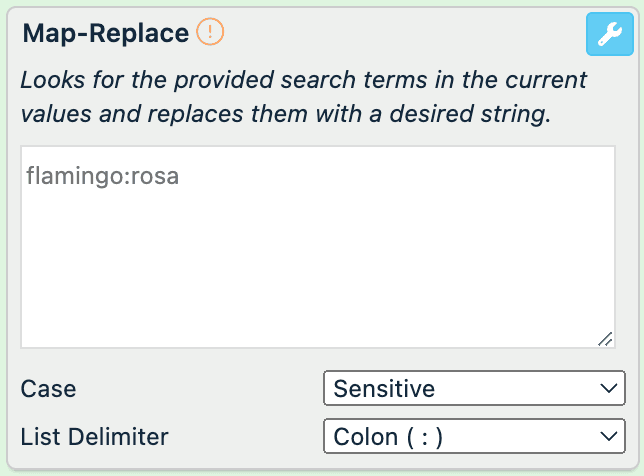Click the "Sensitive" value in Case selector
The width and height of the screenshot is (644, 476).
pyautogui.click(x=384, y=388)
